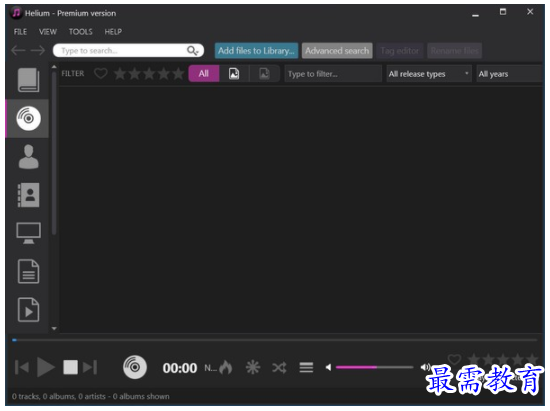
Task: Open the All release types dropdown
Action: point(429,74)
